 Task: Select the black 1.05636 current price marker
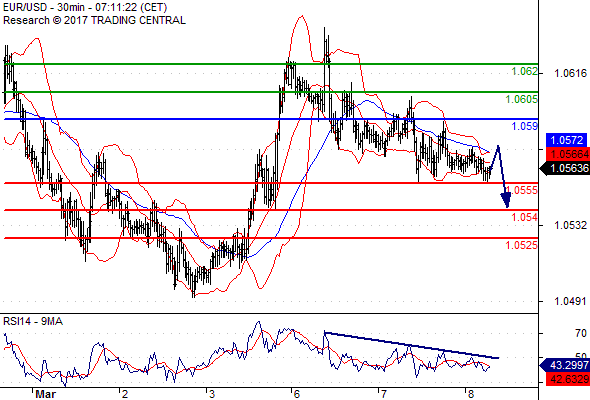[565, 168]
